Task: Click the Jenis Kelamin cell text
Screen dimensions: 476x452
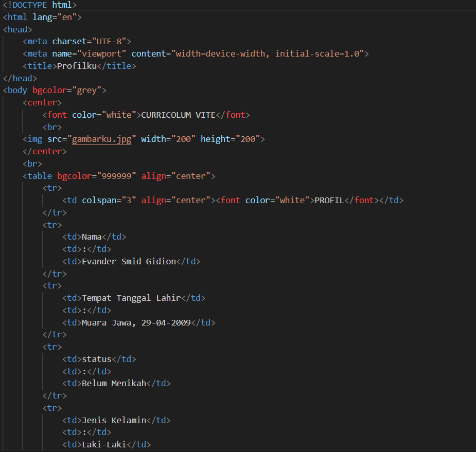Action: coord(114,421)
